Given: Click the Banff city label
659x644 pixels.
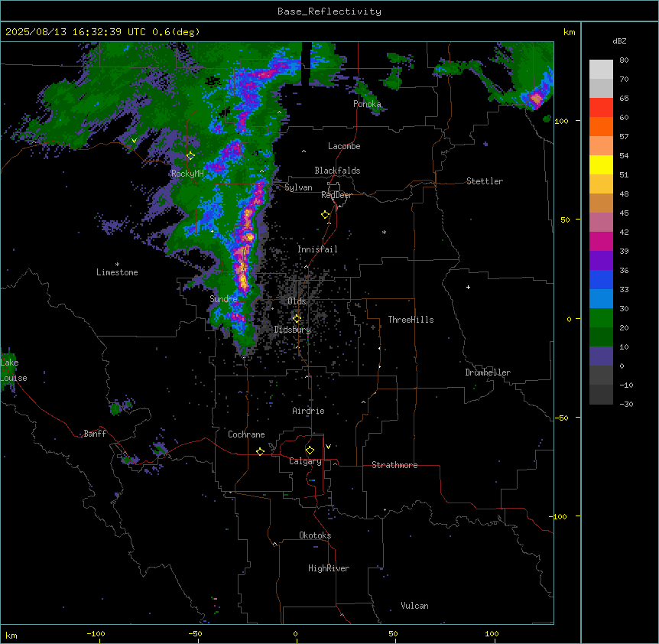Looking at the screenshot, I should (95, 434).
